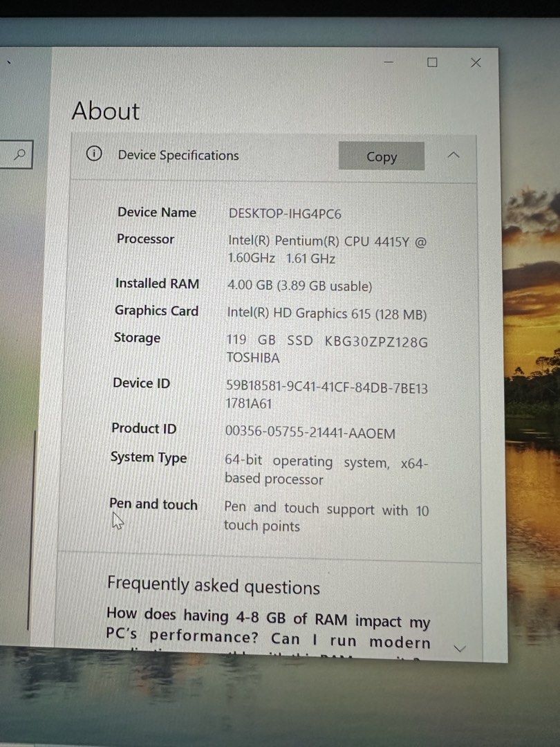Click the Graphics Card label
The image size is (560, 747).
pyautogui.click(x=156, y=311)
